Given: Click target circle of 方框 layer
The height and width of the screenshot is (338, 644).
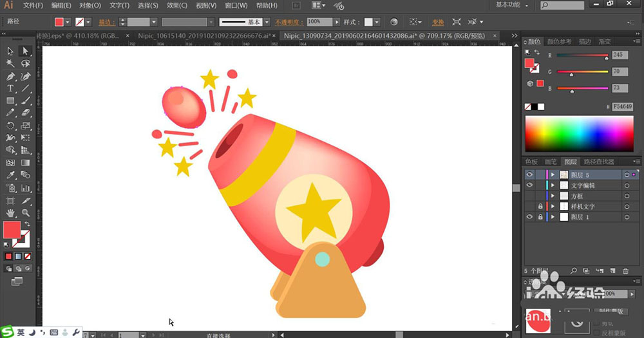Looking at the screenshot, I should click(x=627, y=196).
